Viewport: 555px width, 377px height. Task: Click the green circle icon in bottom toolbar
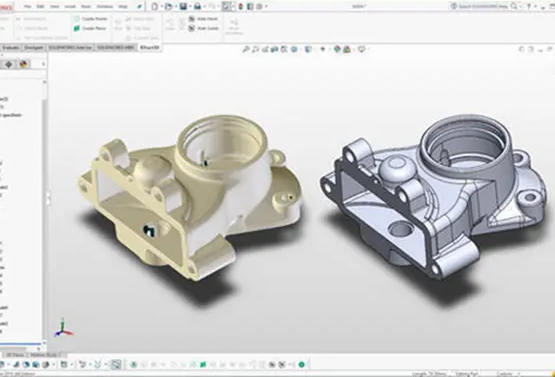pos(302,364)
